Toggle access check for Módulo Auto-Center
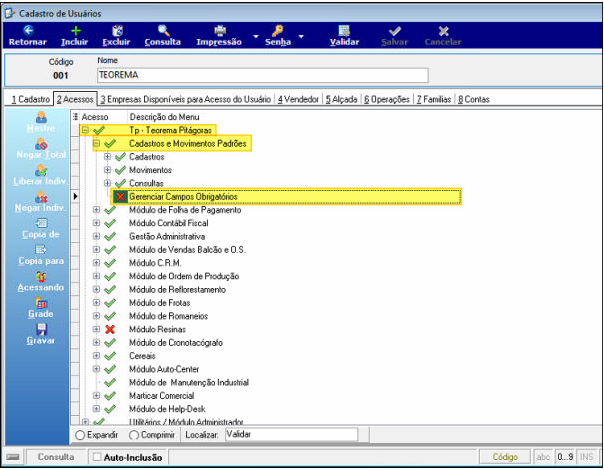 click(110, 369)
